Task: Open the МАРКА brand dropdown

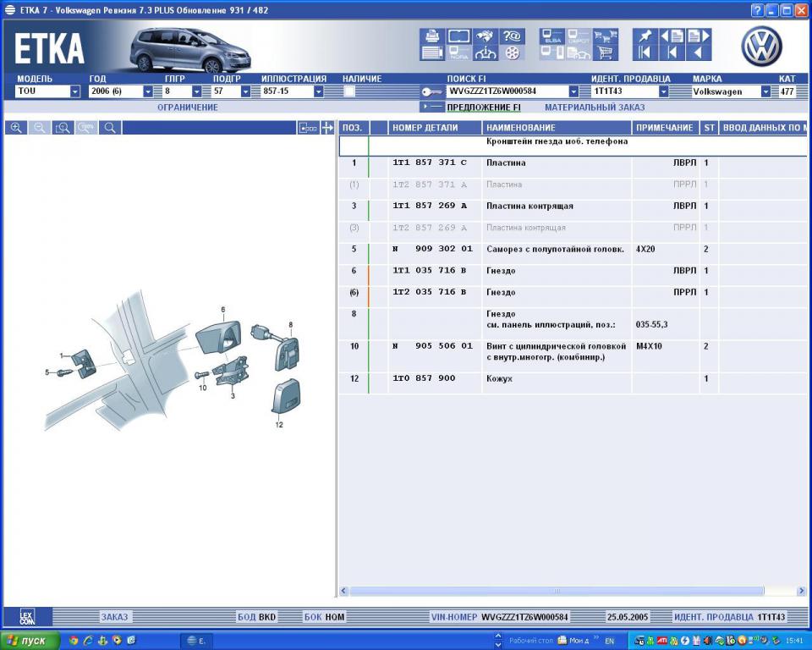Action: click(765, 91)
